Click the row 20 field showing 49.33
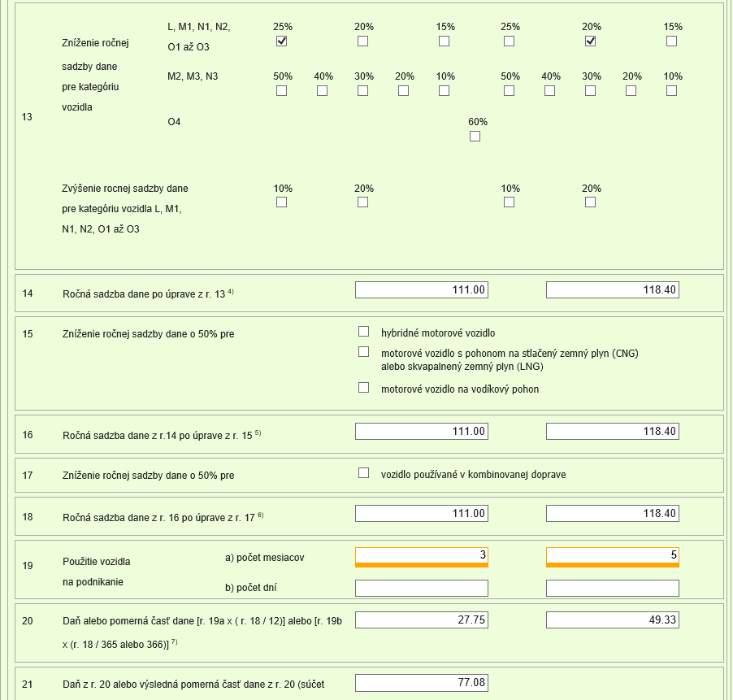The image size is (733, 700). (613, 620)
